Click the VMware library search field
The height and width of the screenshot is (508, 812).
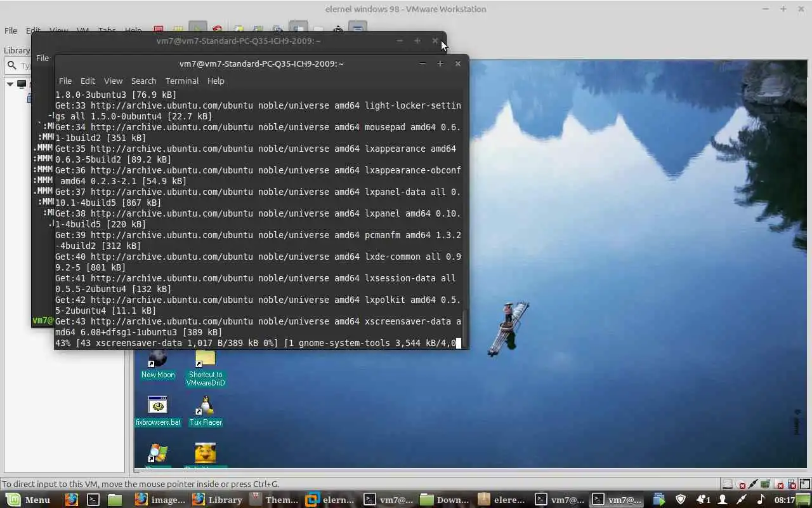click(x=17, y=65)
